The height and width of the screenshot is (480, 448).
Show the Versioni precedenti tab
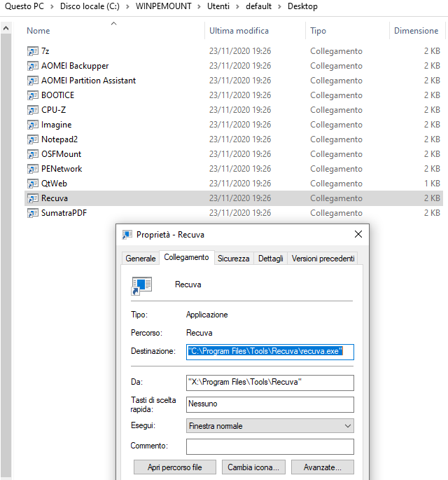point(323,259)
